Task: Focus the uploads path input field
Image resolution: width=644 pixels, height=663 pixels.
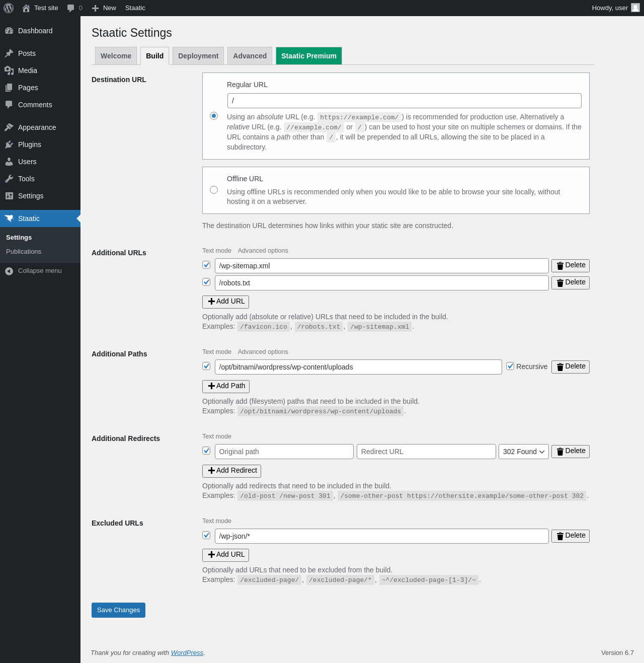Action: tap(358, 367)
